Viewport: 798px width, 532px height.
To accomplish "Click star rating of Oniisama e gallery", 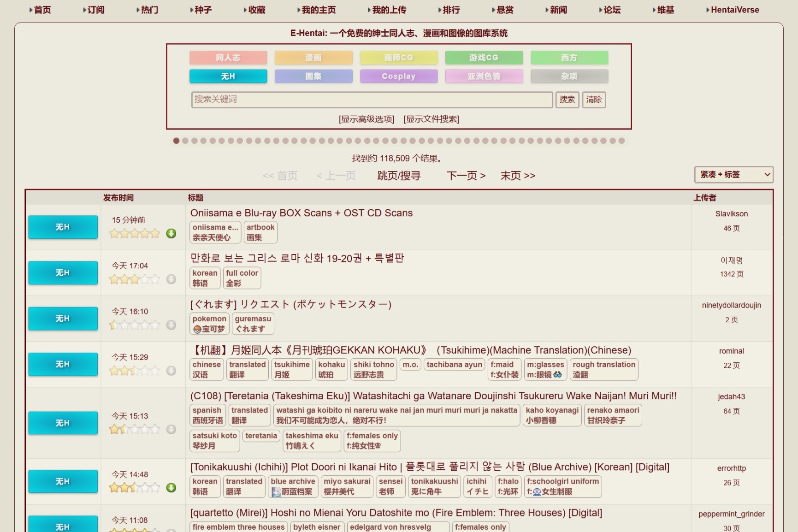I will (135, 234).
